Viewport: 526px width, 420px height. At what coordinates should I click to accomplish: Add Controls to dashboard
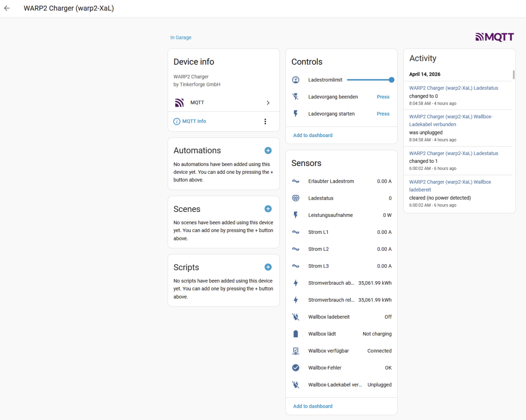pyautogui.click(x=313, y=135)
